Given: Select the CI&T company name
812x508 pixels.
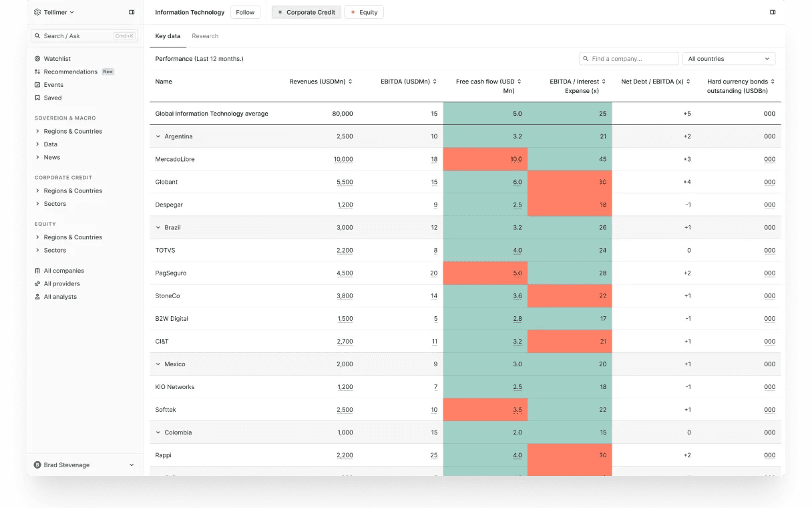Looking at the screenshot, I should coord(162,342).
